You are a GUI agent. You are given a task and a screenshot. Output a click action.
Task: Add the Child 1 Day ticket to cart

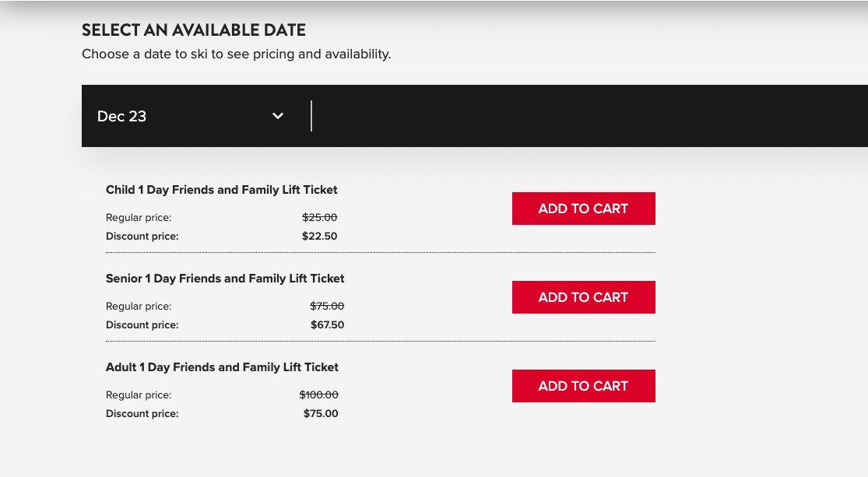pos(583,208)
